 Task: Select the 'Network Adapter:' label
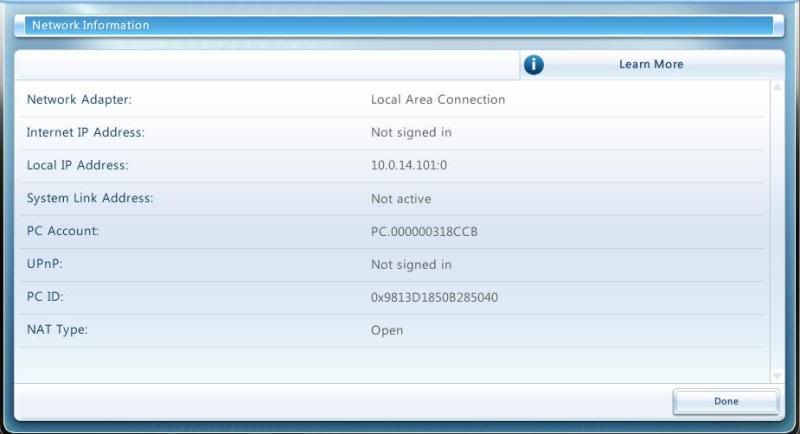click(x=79, y=99)
